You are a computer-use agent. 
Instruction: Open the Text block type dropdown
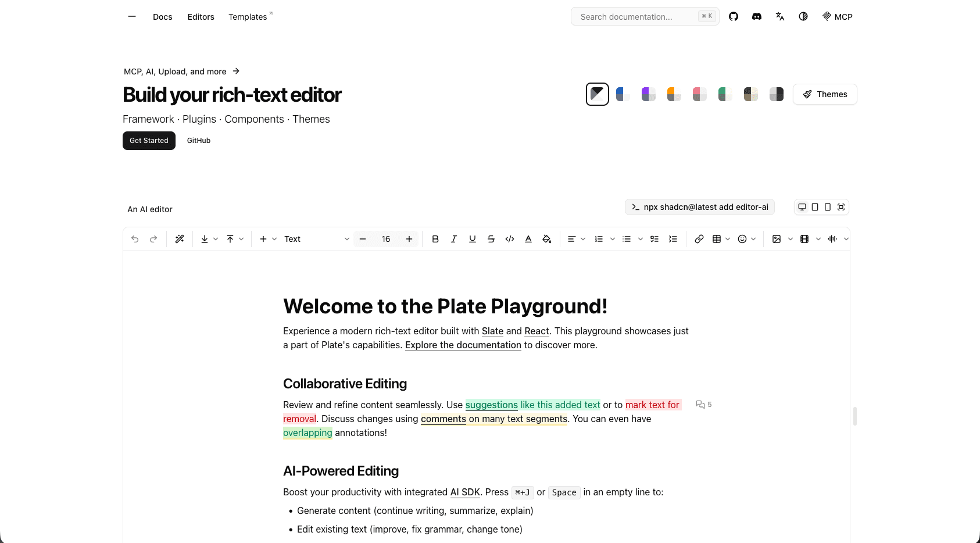tap(317, 239)
